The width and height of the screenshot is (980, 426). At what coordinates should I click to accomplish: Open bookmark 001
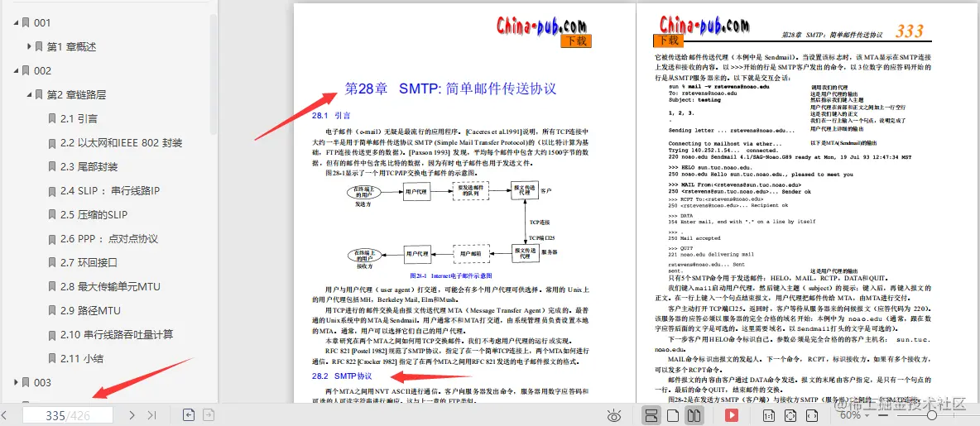coord(42,23)
